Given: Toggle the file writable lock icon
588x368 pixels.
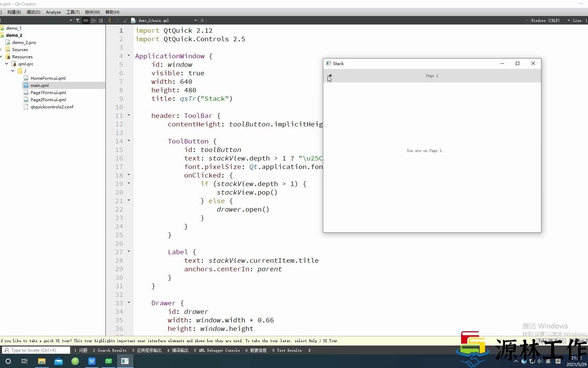Looking at the screenshot, I should 125,20.
